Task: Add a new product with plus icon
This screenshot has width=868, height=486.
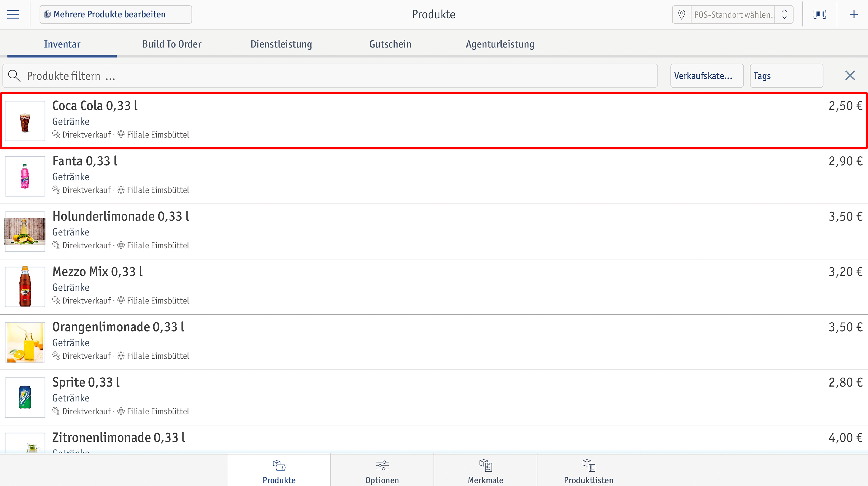Action: pyautogui.click(x=854, y=14)
